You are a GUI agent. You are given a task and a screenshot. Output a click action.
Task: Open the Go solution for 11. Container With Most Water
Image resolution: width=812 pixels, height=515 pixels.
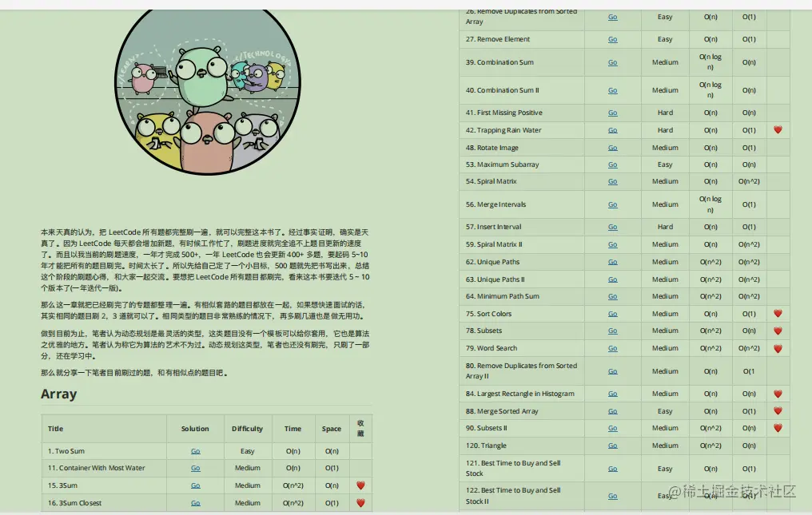point(195,468)
